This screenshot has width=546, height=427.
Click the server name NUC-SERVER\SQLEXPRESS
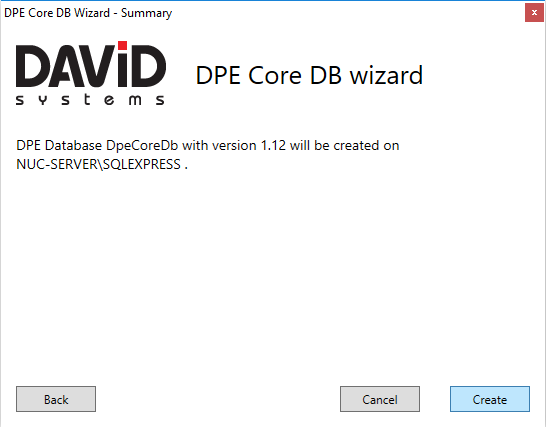coord(99,164)
